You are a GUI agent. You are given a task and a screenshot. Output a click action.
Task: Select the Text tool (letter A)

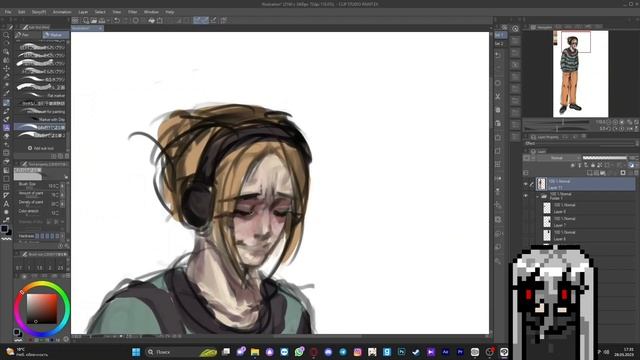point(6,204)
